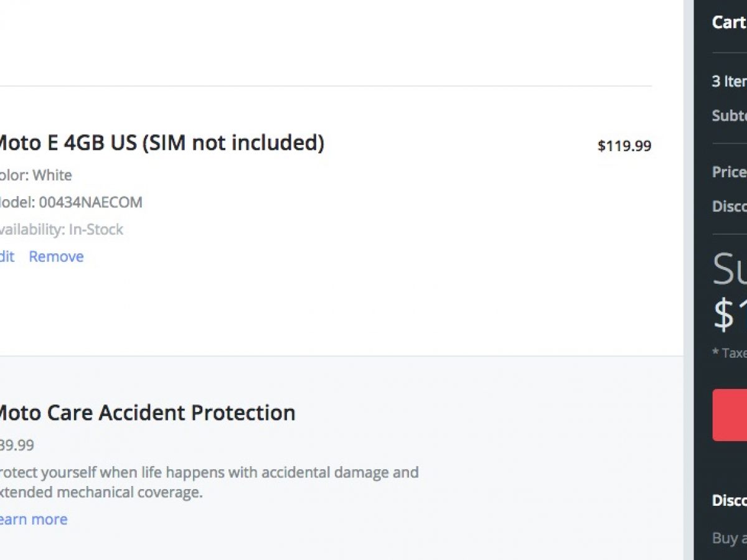
Task: Click the large dollar total in sidebar
Action: pos(730,314)
